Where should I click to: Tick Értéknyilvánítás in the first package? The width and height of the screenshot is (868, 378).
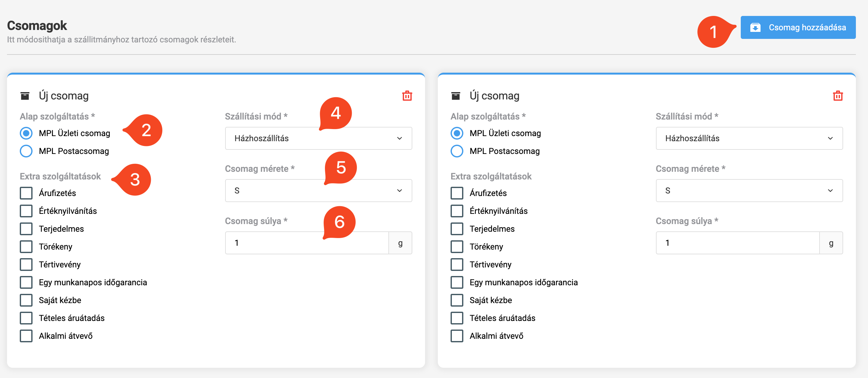tap(26, 211)
